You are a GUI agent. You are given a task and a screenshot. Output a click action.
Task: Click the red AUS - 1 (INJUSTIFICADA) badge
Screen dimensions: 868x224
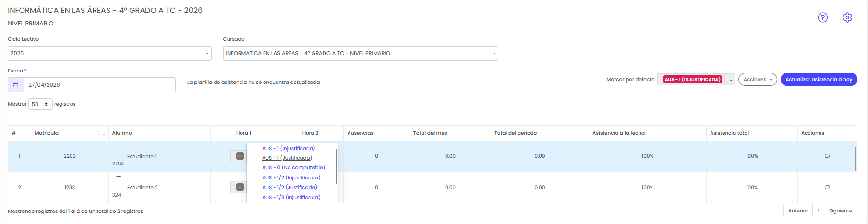(693, 80)
